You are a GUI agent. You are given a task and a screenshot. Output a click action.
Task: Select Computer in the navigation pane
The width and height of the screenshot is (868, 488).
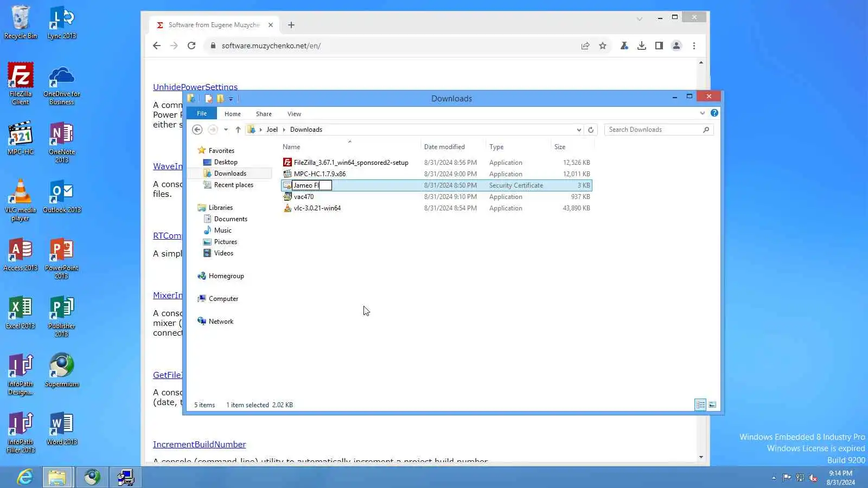(223, 299)
